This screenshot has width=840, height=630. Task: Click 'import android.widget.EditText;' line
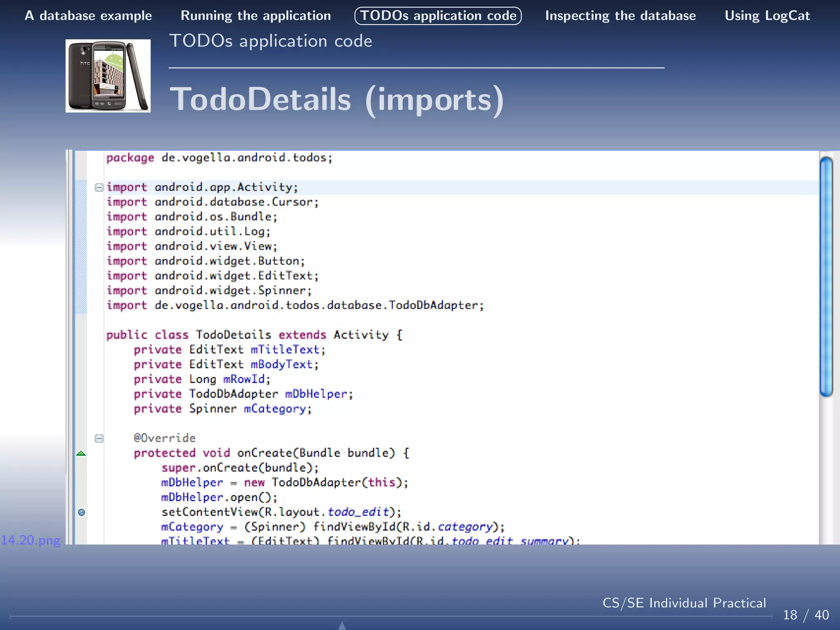coord(212,276)
